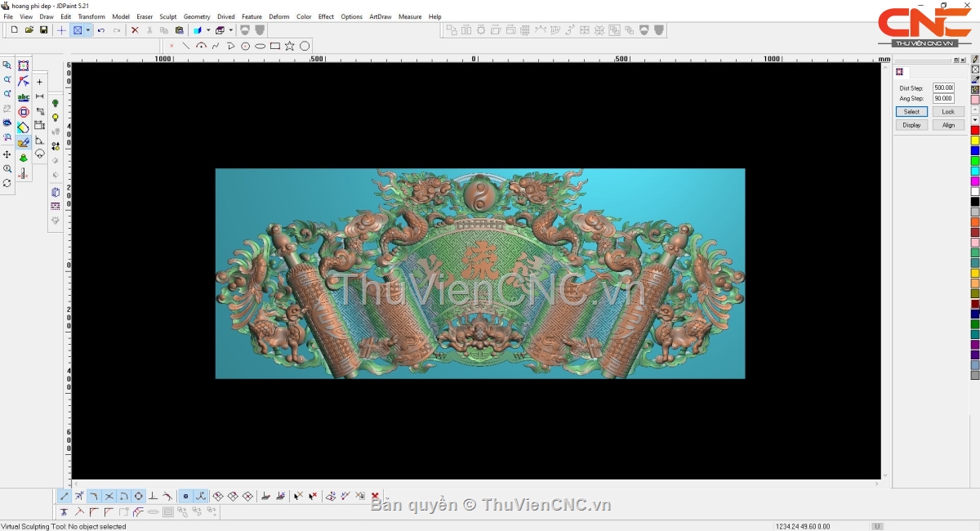
Task: Toggle perpendicular snap icon
Action: point(153,496)
